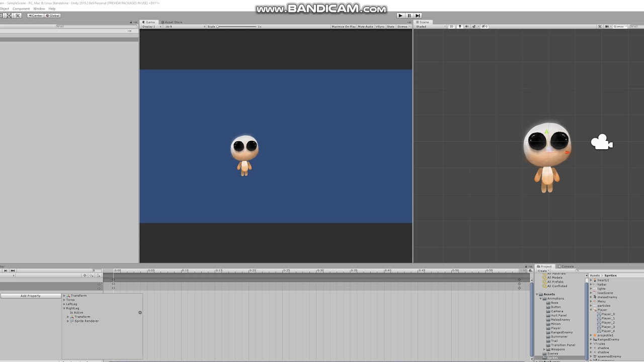
Task: Open Scene view tools wrench icon
Action: tap(600, 27)
